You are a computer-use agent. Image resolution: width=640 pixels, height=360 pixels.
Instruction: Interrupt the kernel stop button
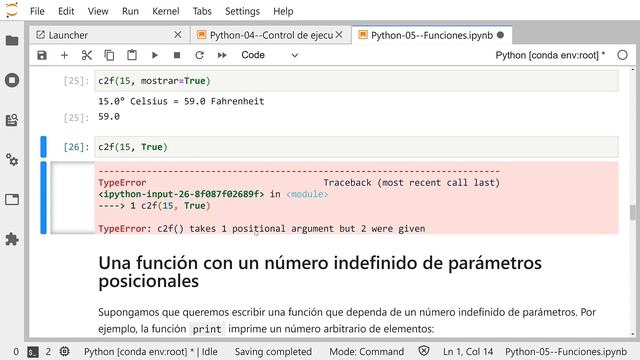click(x=177, y=55)
